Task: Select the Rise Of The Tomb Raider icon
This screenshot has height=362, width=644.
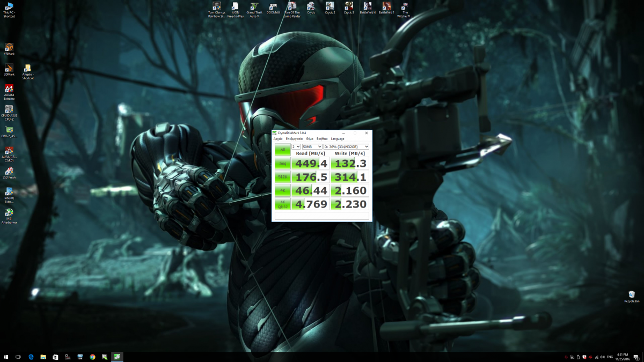Action: pyautogui.click(x=292, y=10)
